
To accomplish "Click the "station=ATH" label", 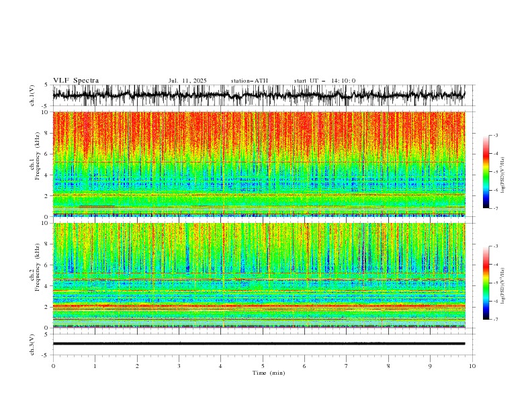I will coord(249,81).
